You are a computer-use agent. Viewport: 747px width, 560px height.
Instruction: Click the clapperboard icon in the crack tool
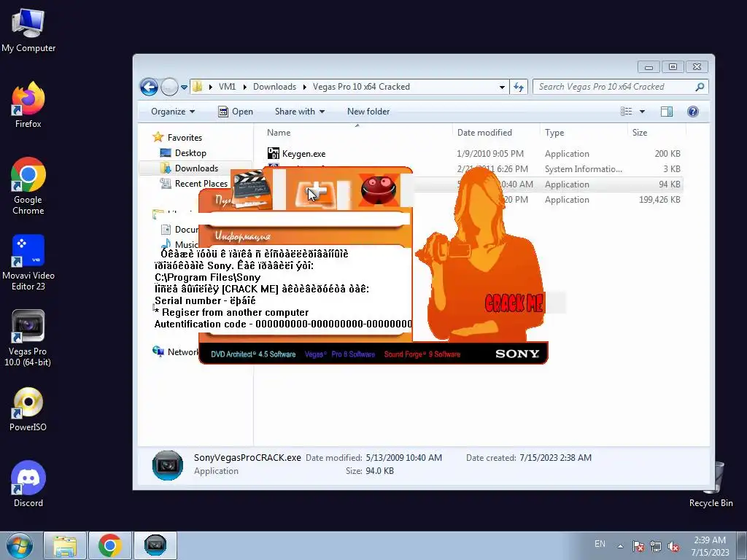(252, 190)
